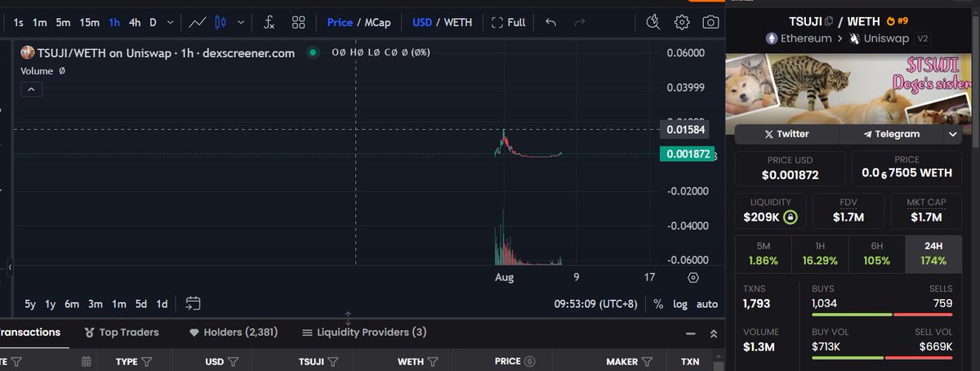Expand more social links chevron

[953, 134]
